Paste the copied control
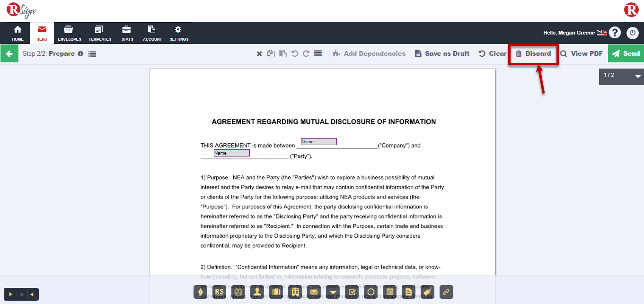This screenshot has width=644, height=304. tap(282, 53)
